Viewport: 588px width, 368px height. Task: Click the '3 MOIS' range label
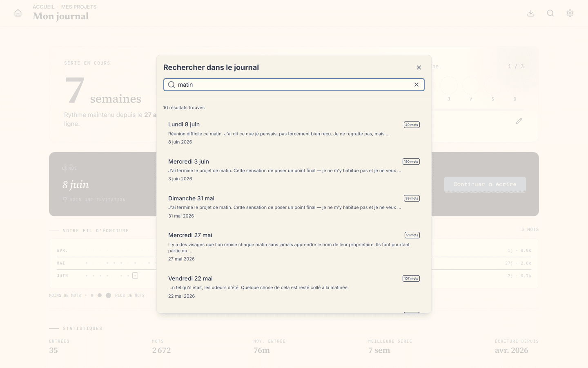click(x=530, y=230)
